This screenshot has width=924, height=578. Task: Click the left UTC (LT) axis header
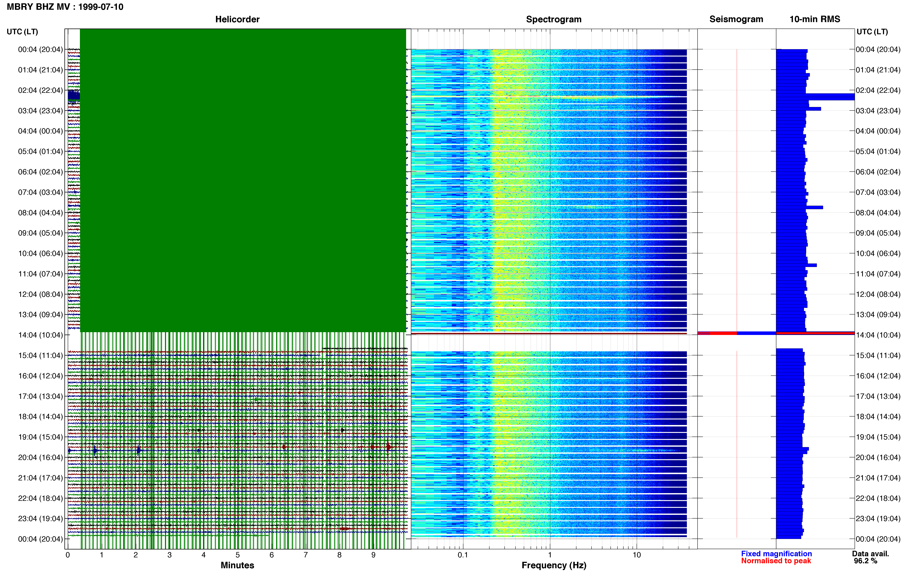22,32
